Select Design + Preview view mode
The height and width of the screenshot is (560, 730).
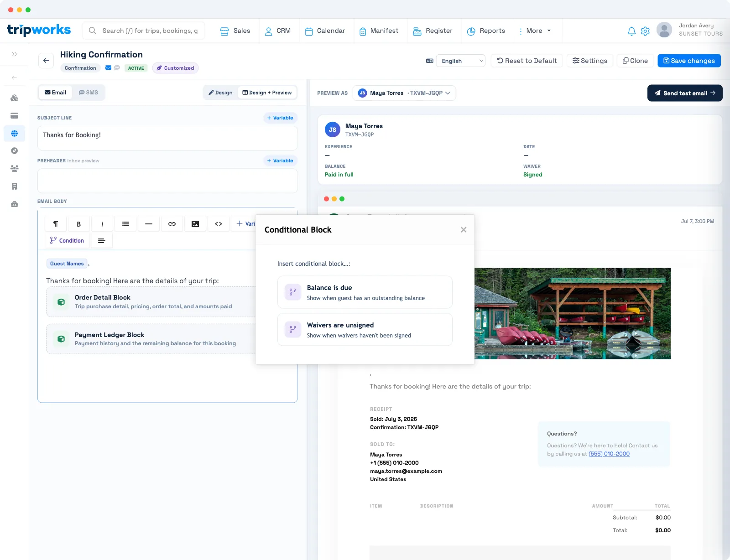tap(267, 93)
